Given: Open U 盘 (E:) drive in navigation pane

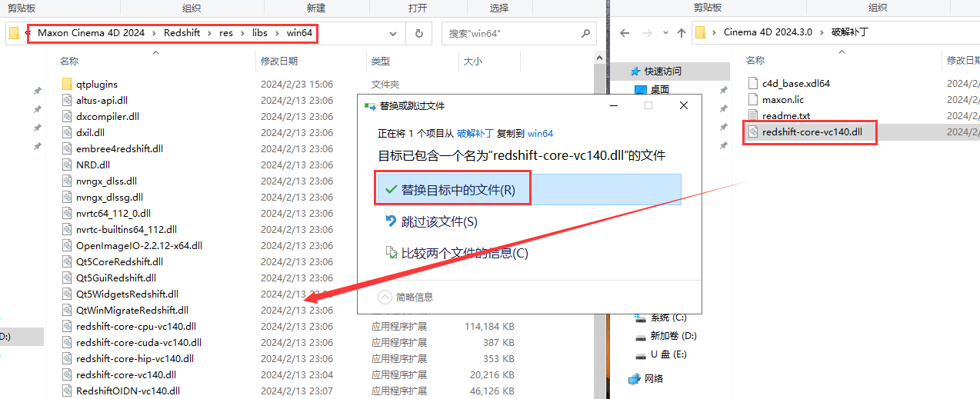Looking at the screenshot, I should click(668, 354).
